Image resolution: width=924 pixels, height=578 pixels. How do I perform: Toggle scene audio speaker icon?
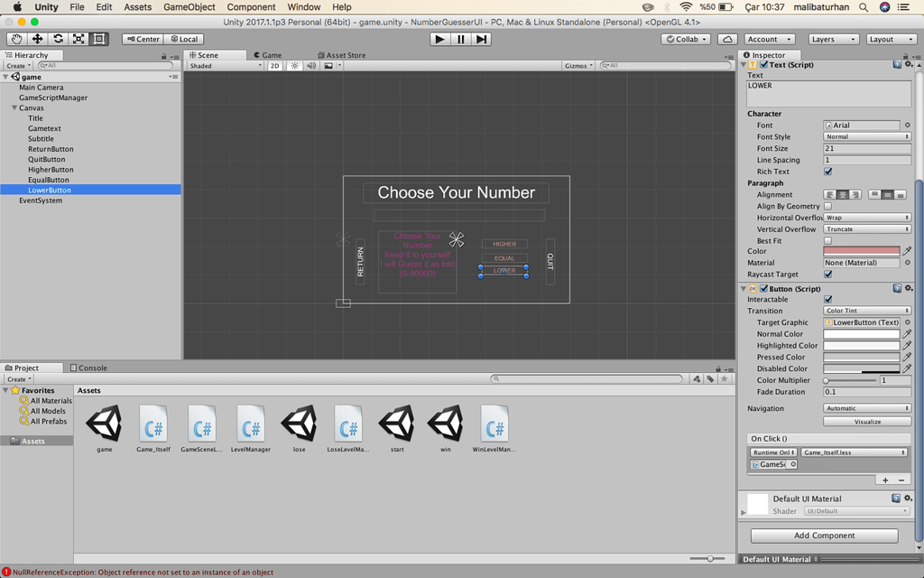[x=311, y=65]
